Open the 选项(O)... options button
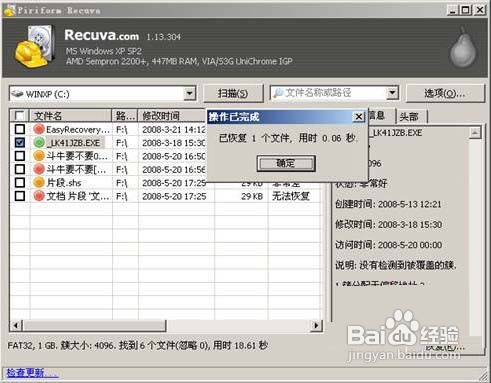Viewport: 491px width, 383px height. coord(445,93)
